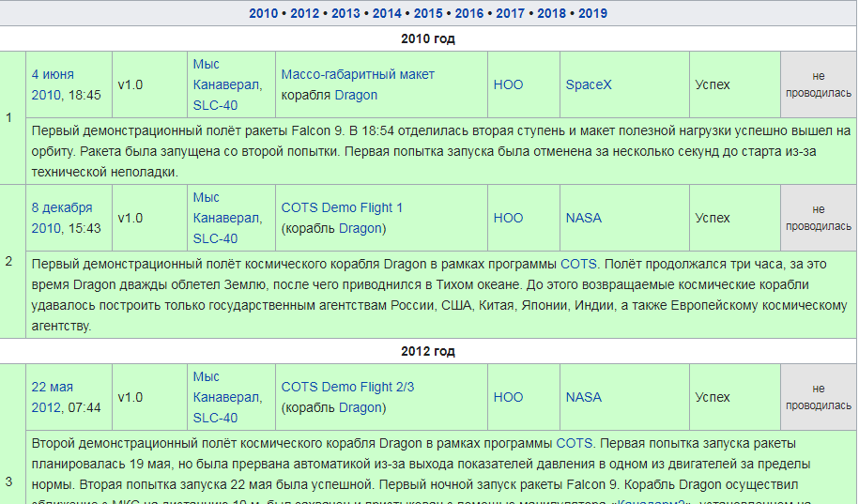859x504 pixels.
Task: Jump to the 2018 year link
Action: point(551,13)
